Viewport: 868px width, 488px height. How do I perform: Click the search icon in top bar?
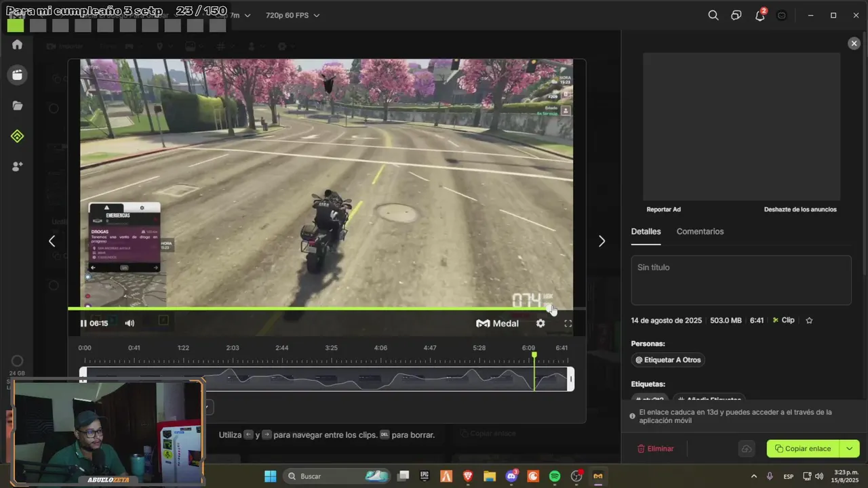click(x=713, y=15)
